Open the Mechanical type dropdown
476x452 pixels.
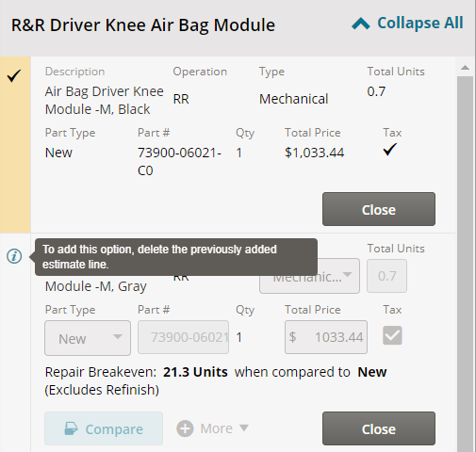[309, 276]
